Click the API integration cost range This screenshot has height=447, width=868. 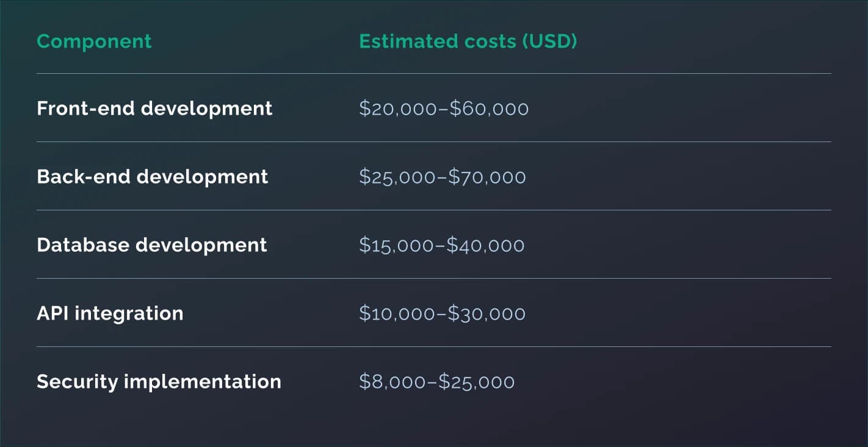442,314
